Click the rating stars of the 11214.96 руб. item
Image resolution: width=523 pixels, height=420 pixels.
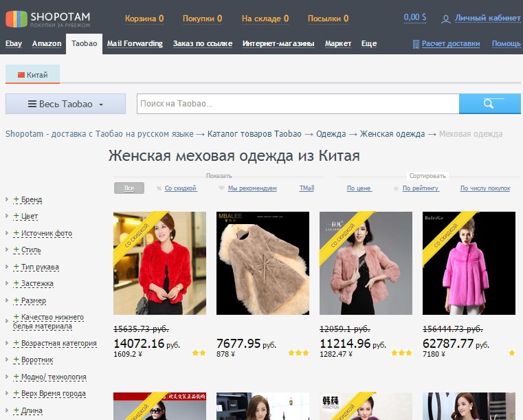coord(401,353)
